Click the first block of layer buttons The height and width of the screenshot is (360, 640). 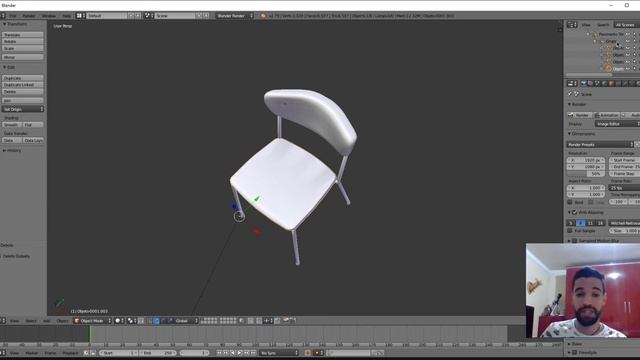(x=209, y=321)
